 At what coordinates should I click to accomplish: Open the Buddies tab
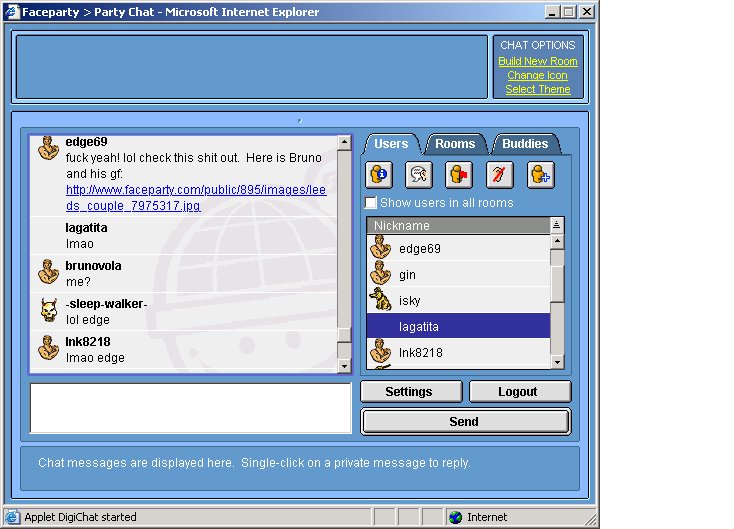(x=525, y=144)
